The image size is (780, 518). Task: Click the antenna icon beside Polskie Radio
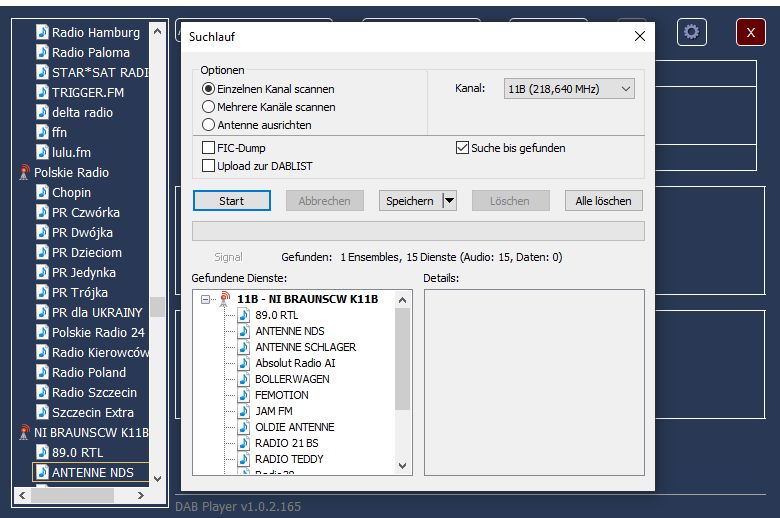[25, 173]
